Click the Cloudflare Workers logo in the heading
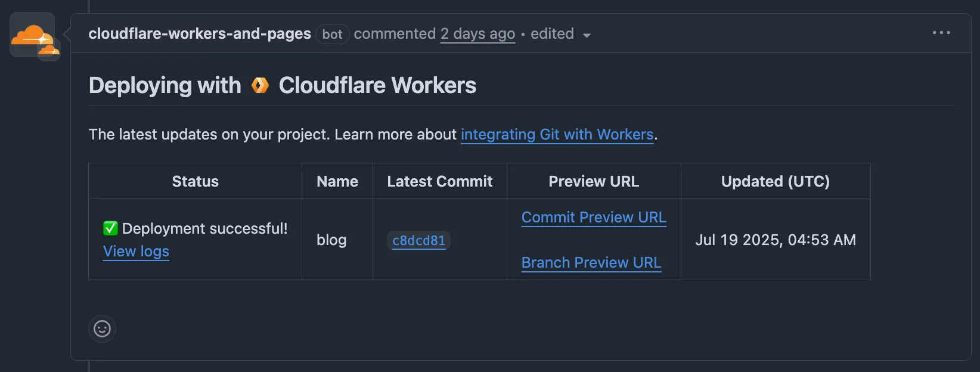 point(260,85)
